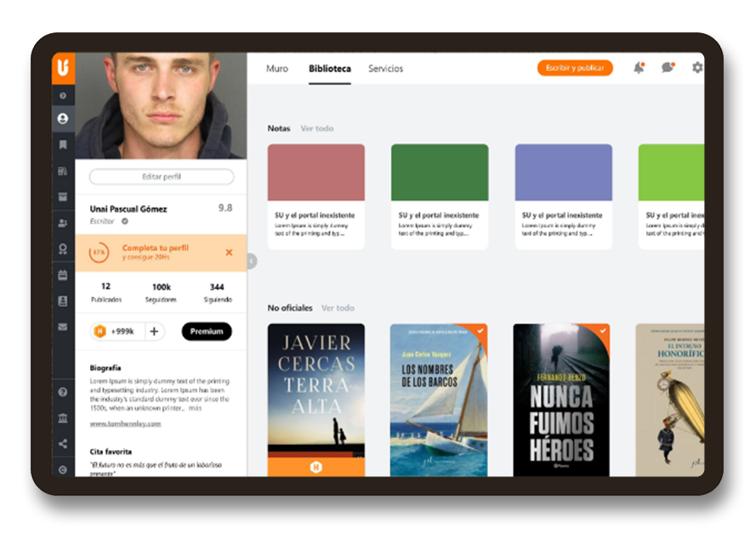
Task: Click the 87% profile progress circle
Action: (99, 253)
